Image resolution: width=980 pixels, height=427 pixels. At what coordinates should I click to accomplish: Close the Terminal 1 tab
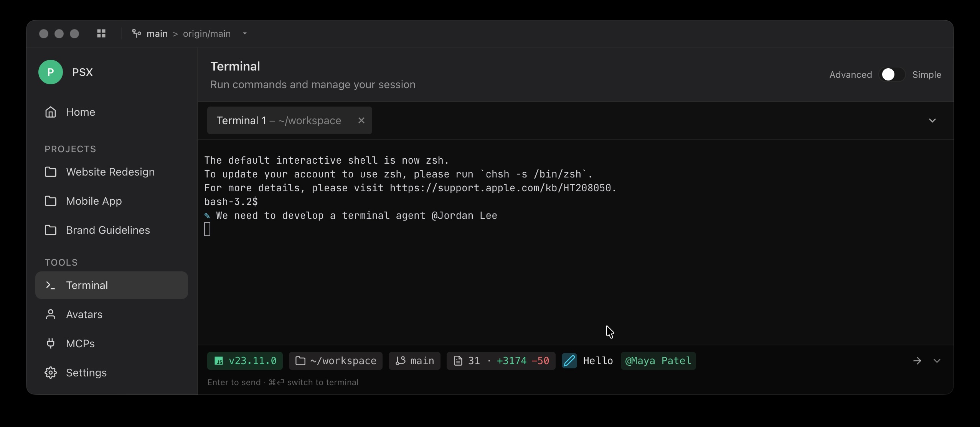(361, 120)
